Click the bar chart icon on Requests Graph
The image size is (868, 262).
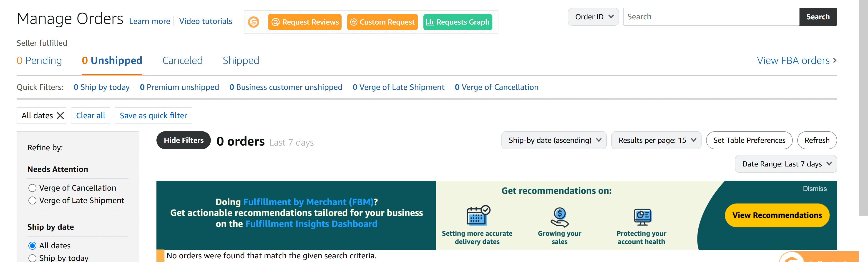click(430, 22)
